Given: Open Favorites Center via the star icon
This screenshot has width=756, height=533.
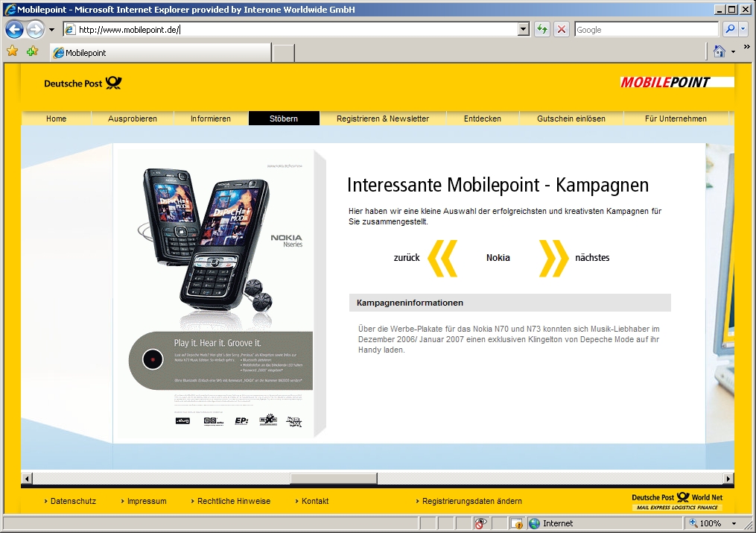Looking at the screenshot, I should tap(13, 51).
